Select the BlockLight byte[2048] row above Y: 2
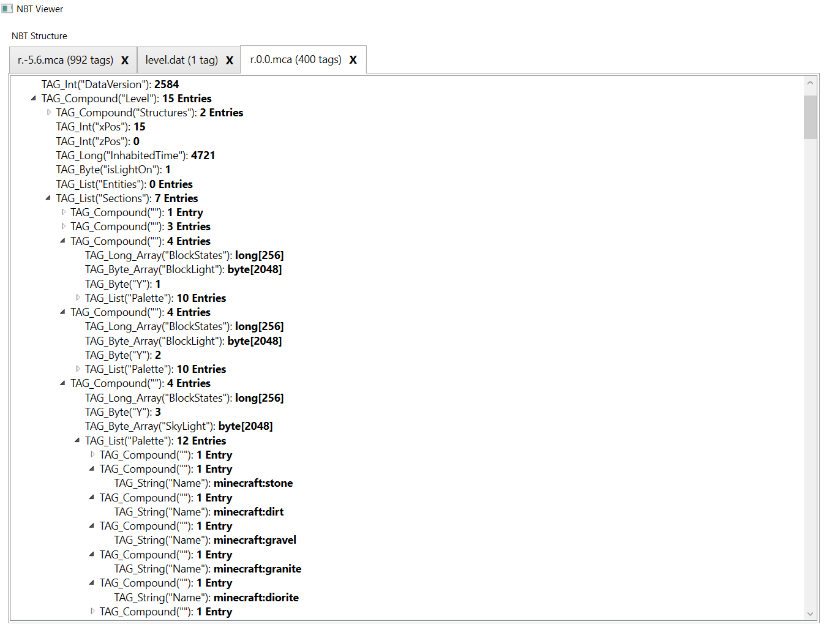This screenshot has width=840, height=627. click(184, 341)
